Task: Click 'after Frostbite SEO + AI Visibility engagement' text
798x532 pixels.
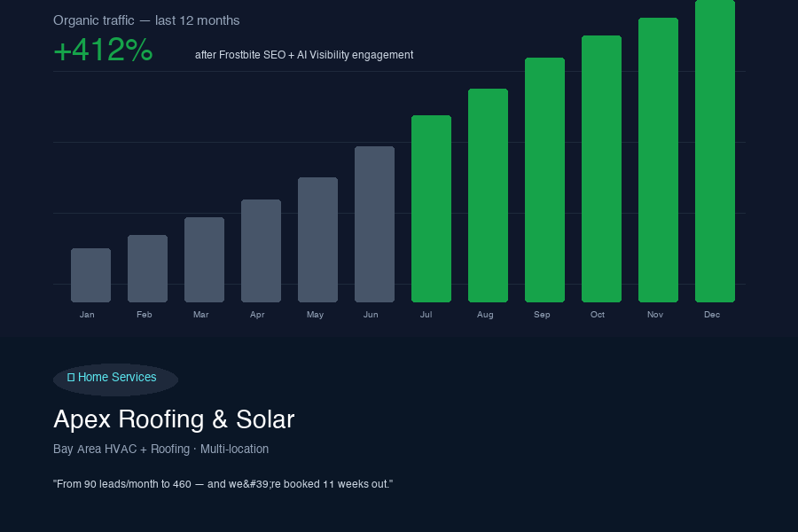Action: (x=304, y=55)
